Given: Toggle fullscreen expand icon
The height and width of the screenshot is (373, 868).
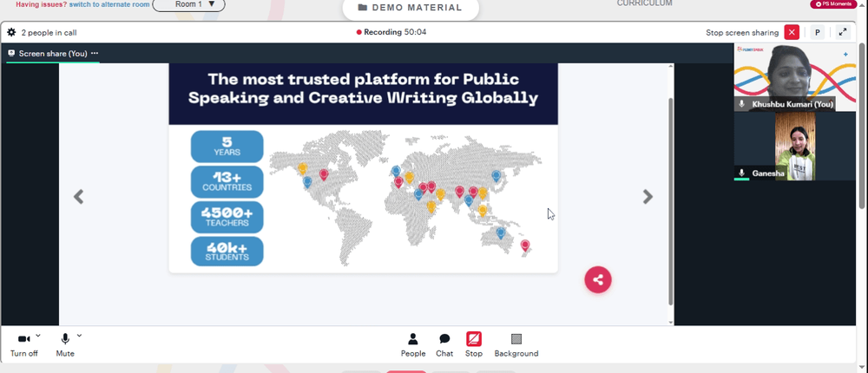Looking at the screenshot, I should click(x=843, y=33).
